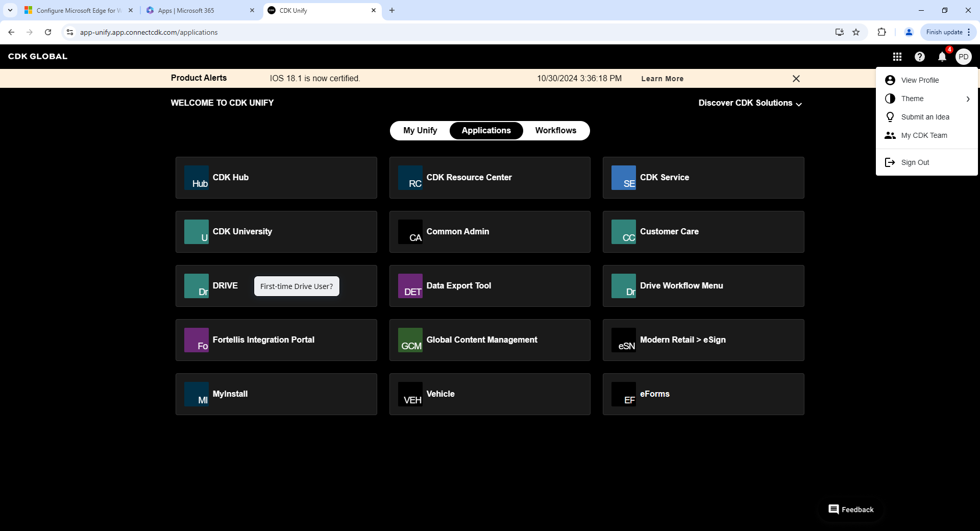View site information icon

70,32
